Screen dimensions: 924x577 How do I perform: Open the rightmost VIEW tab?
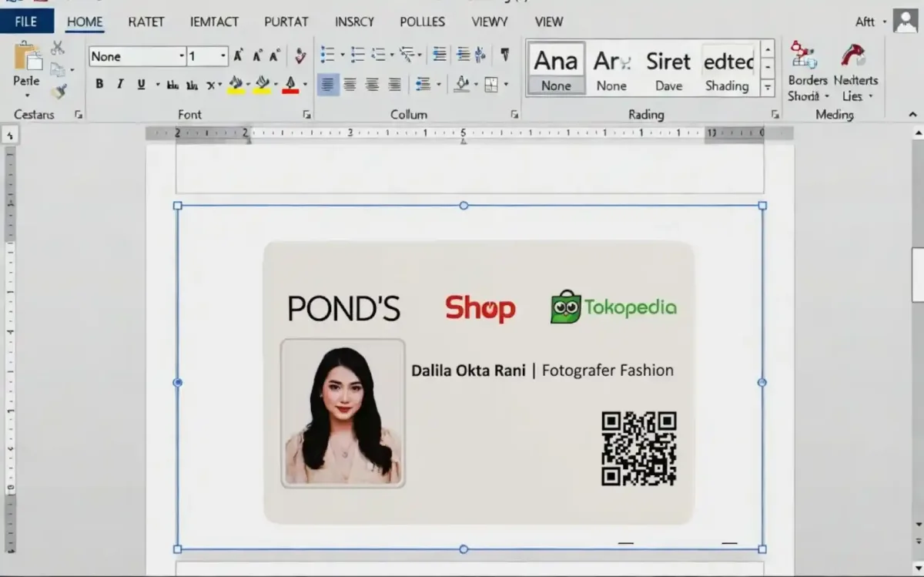[x=549, y=22]
